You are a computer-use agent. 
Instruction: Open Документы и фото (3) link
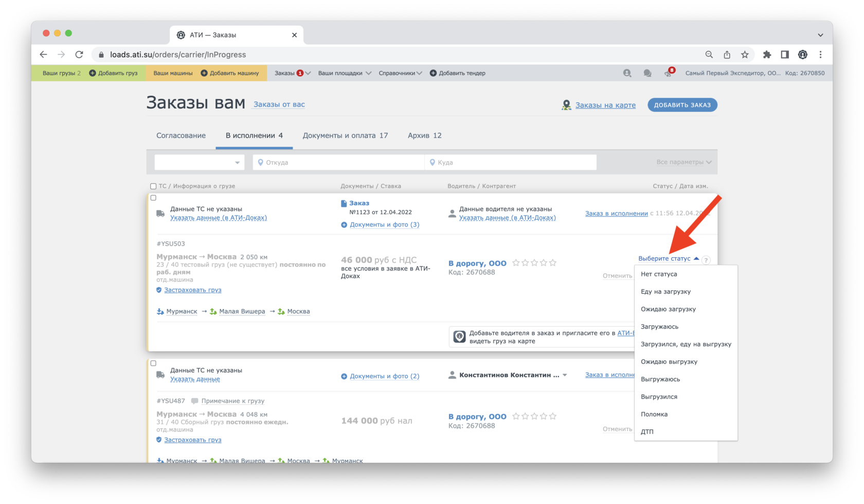tap(384, 225)
